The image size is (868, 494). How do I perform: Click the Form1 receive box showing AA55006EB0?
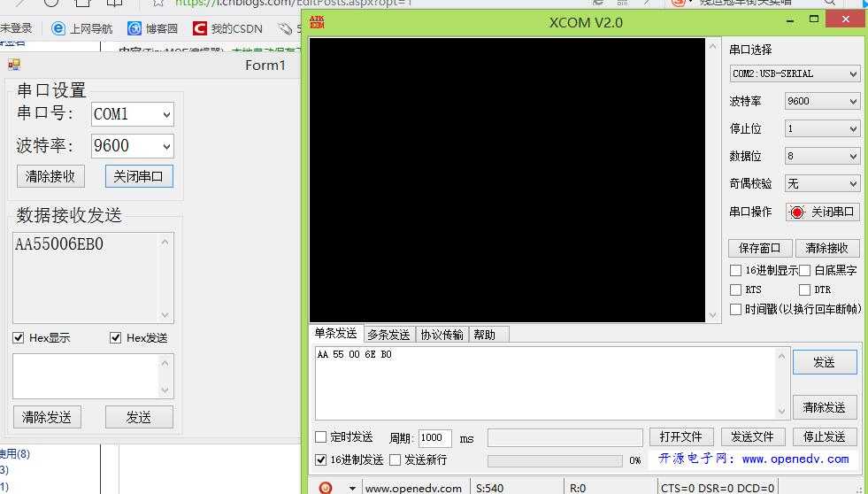click(93, 277)
